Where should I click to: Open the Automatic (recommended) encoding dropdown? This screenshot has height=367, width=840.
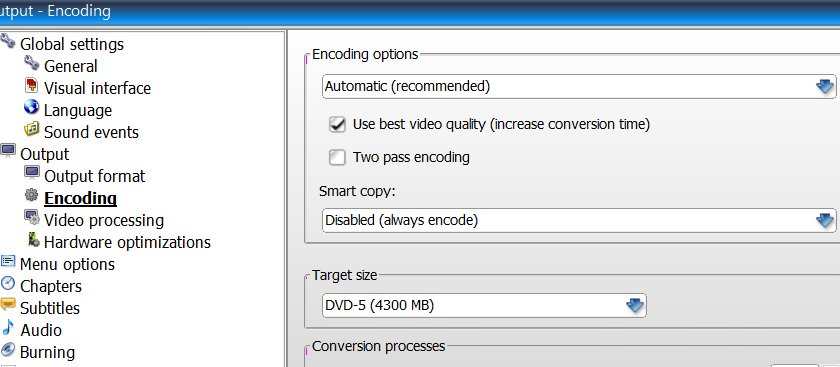(579, 86)
